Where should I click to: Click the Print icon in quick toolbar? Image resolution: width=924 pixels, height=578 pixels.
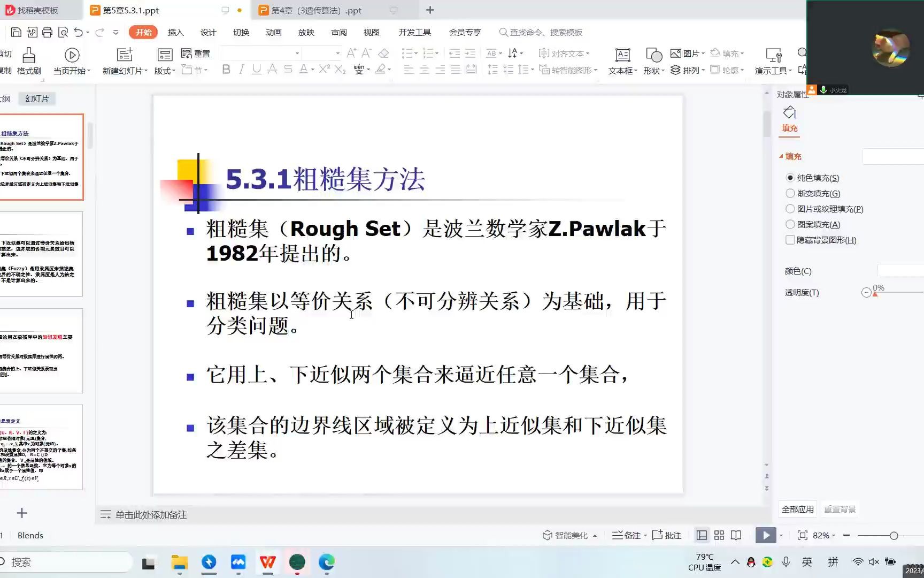pos(47,33)
